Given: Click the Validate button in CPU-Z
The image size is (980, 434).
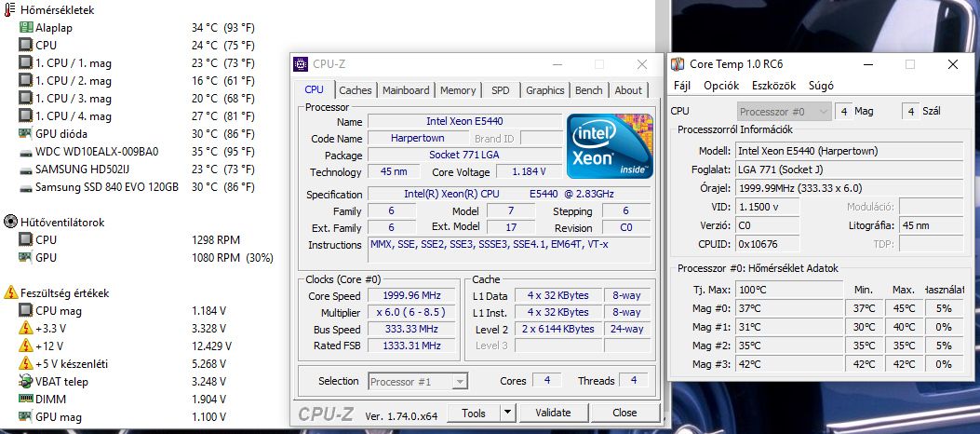Looking at the screenshot, I should point(553,413).
